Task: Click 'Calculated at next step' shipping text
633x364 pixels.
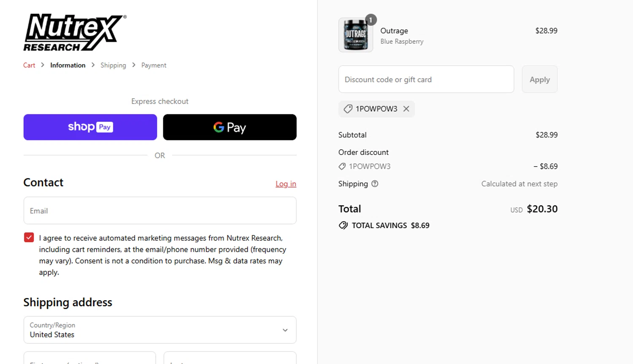Action: pos(519,184)
